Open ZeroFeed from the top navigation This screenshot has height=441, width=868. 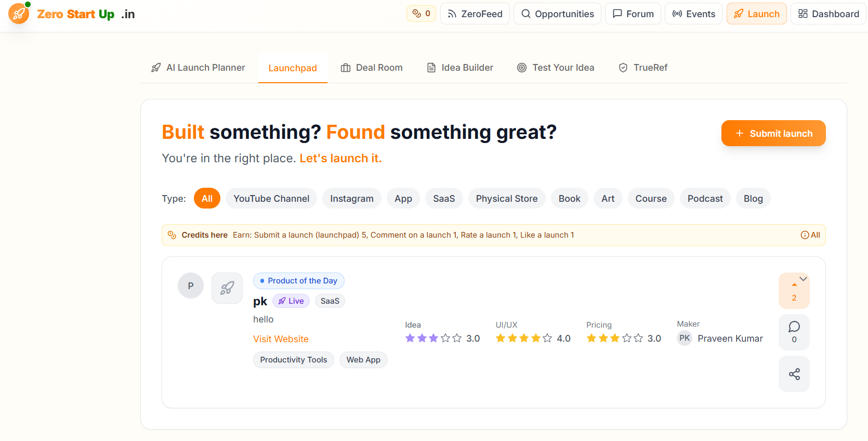tap(475, 14)
